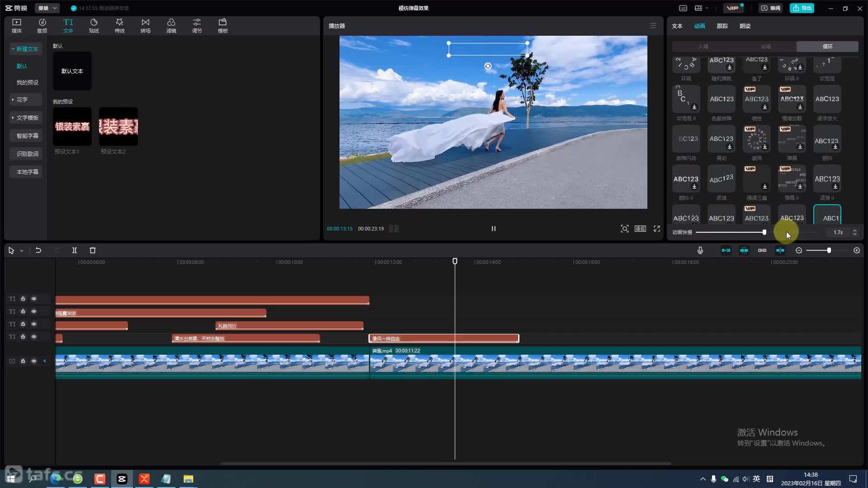Select the pointer selection tool in timeline toolbar
The image size is (868, 488).
point(11,250)
